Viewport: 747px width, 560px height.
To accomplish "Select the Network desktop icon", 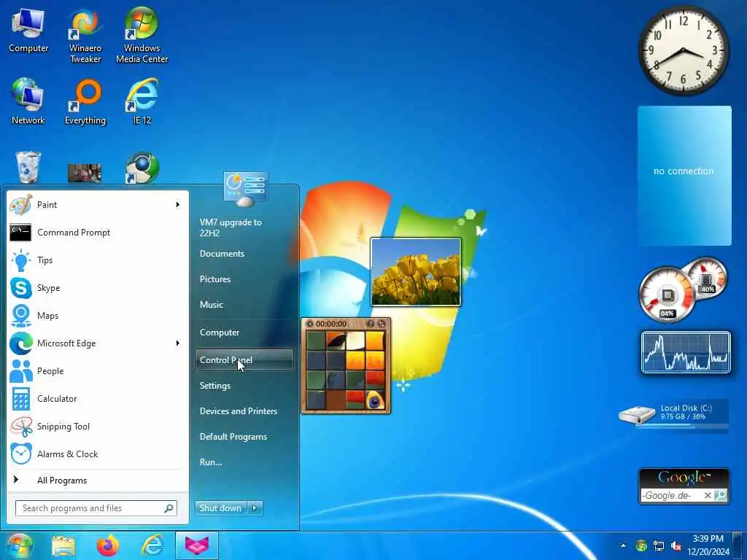I will pos(28,101).
